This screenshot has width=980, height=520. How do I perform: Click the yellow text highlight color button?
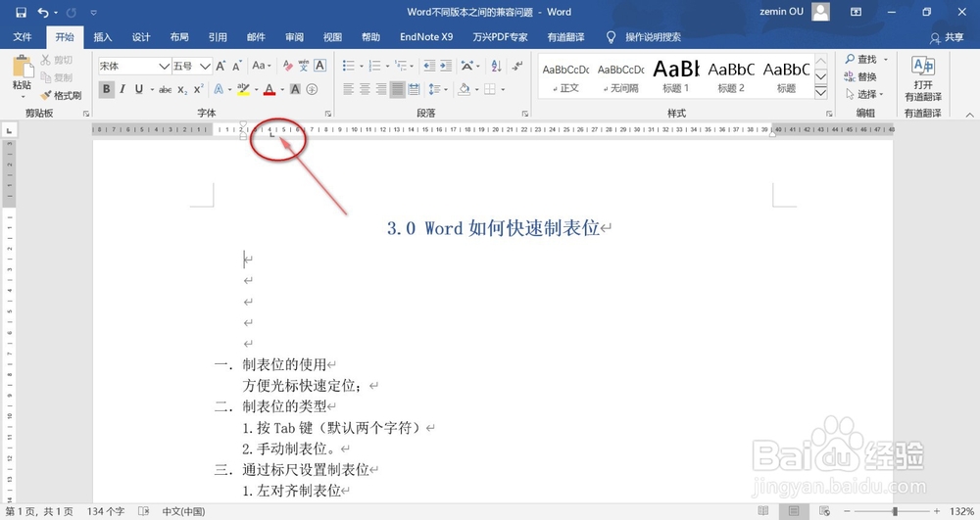click(x=243, y=90)
